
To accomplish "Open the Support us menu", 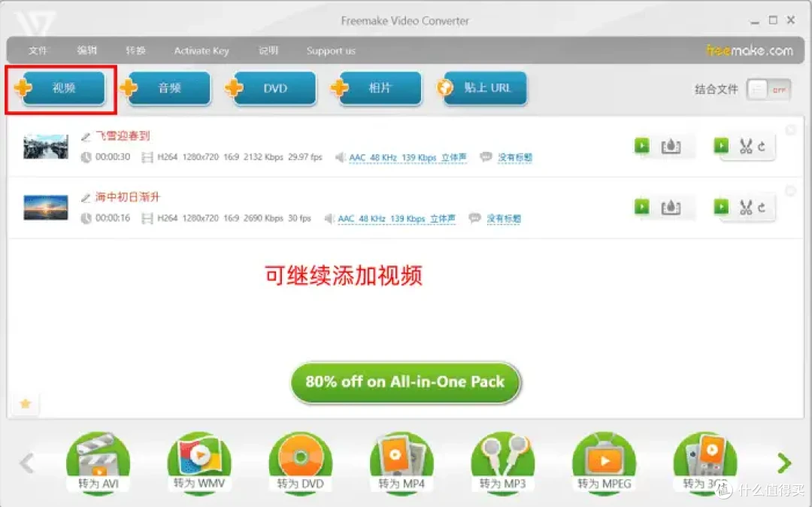I will [331, 50].
